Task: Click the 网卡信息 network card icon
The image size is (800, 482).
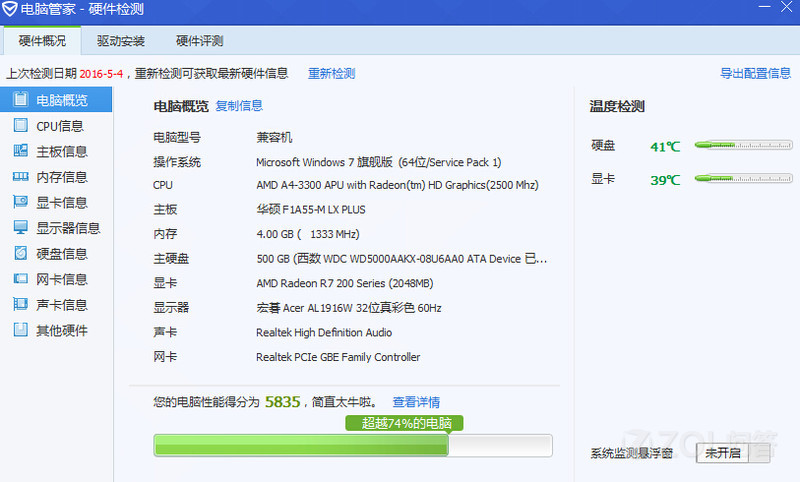Action: [20, 279]
